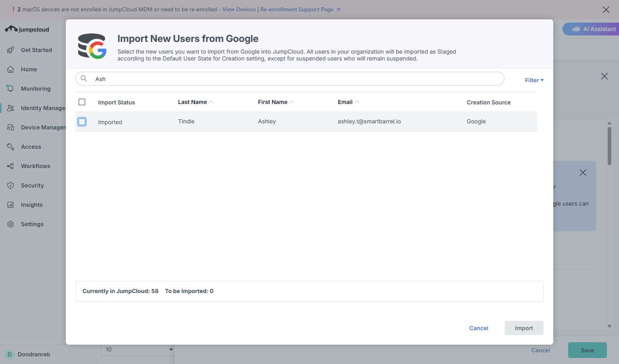Click the Import button

click(524, 328)
